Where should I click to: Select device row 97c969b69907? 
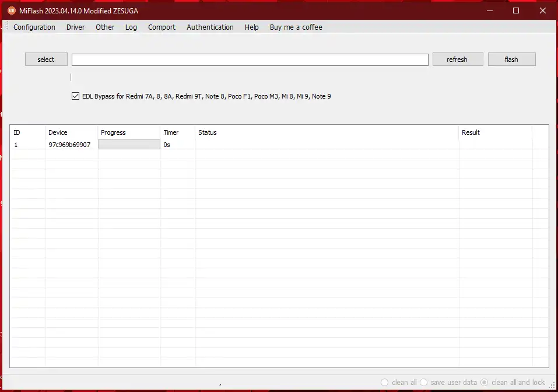(x=69, y=145)
